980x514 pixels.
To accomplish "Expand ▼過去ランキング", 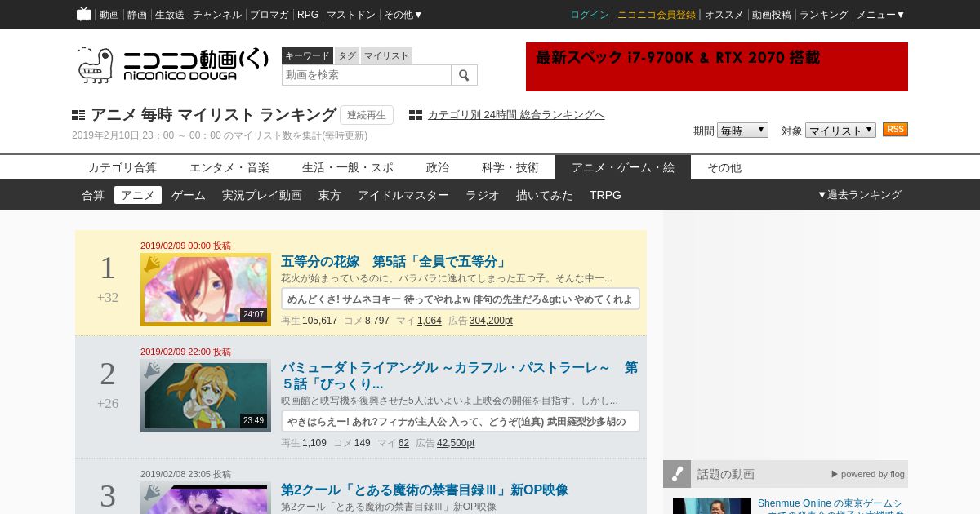I will (859, 195).
